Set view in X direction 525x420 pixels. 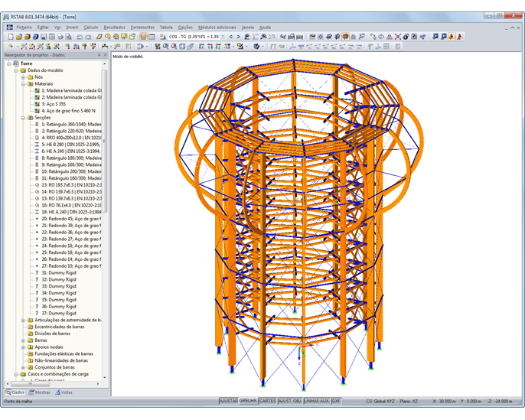click(201, 47)
